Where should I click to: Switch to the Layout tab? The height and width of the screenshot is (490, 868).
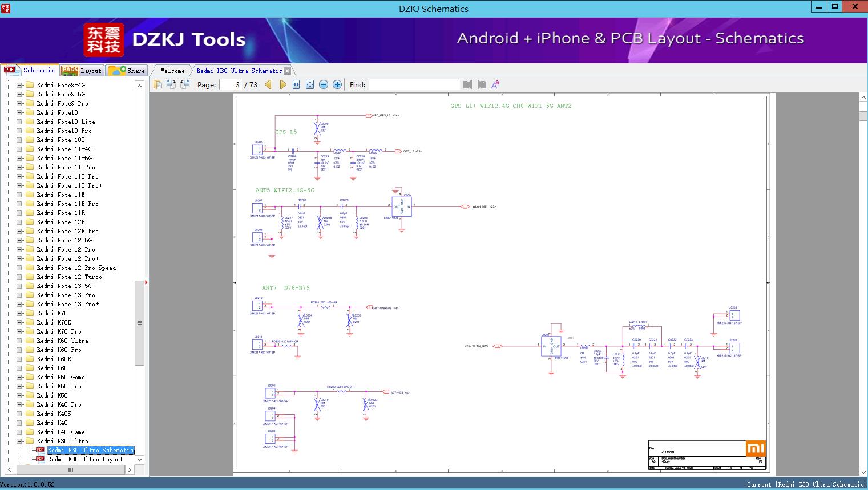coord(82,71)
